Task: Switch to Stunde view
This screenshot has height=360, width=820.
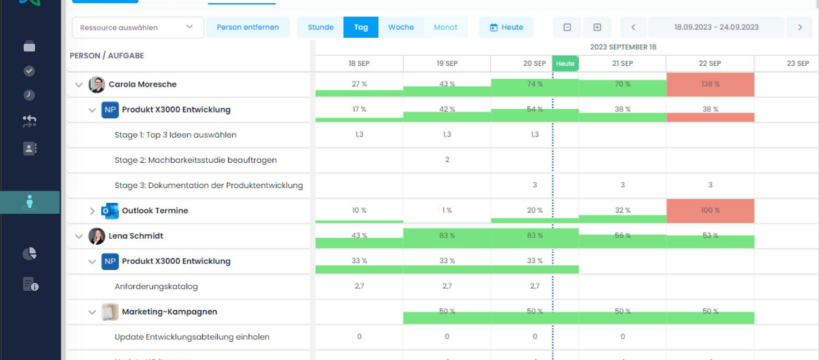Action: coord(321,27)
